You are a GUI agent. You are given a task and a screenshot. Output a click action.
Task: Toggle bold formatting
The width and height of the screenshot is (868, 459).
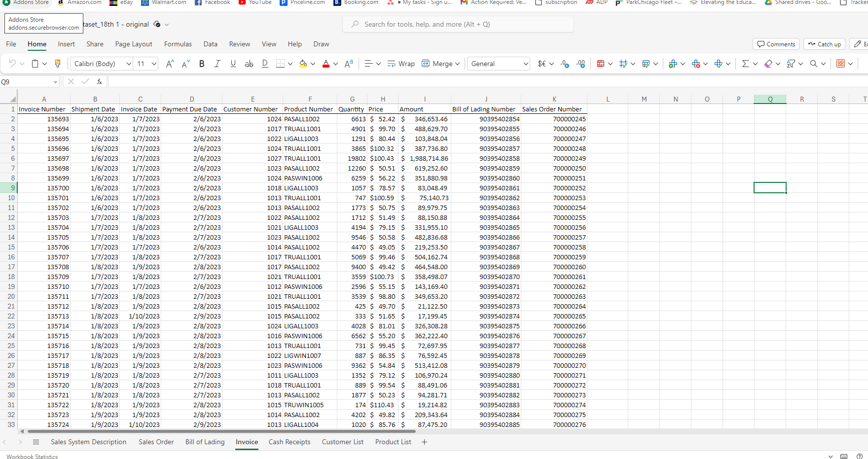(202, 64)
